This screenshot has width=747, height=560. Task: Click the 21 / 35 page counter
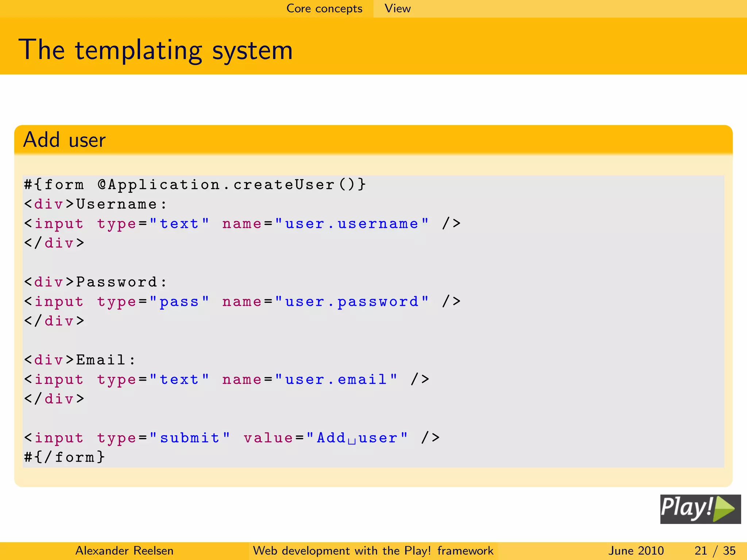[x=715, y=551]
